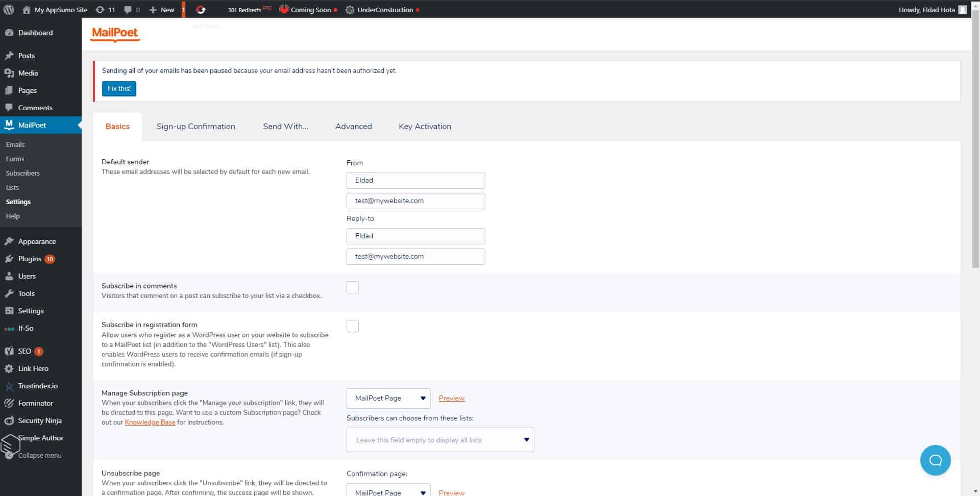Open the Pages icon in sidebar

click(x=9, y=90)
